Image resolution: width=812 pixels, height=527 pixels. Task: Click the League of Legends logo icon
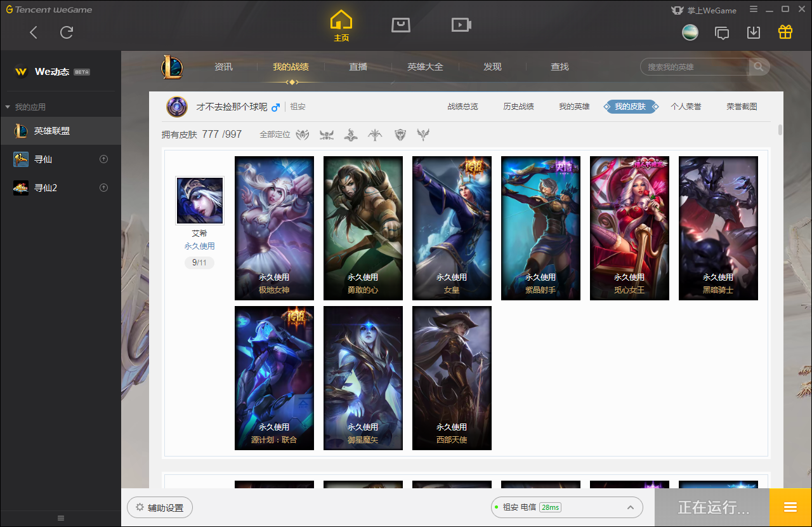171,67
